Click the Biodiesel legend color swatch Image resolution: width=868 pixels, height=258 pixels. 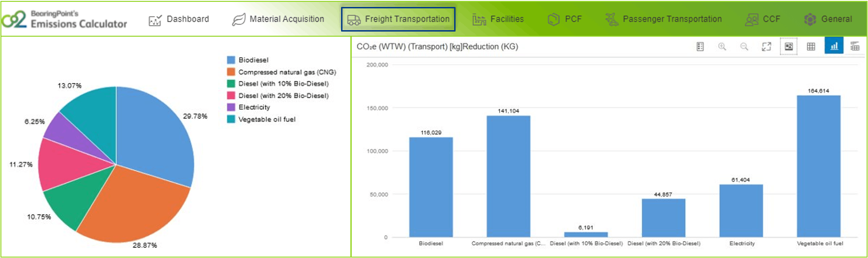(x=231, y=60)
